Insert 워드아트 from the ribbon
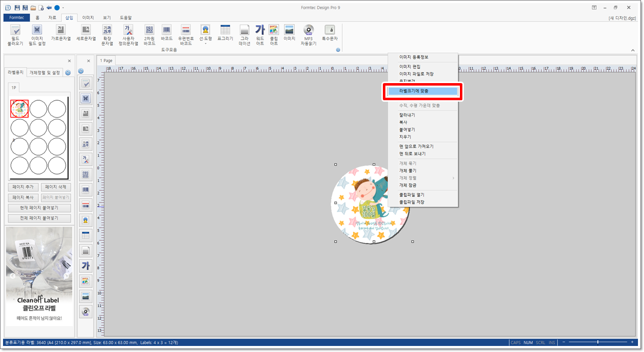The width and height of the screenshot is (644, 352). pos(260,35)
